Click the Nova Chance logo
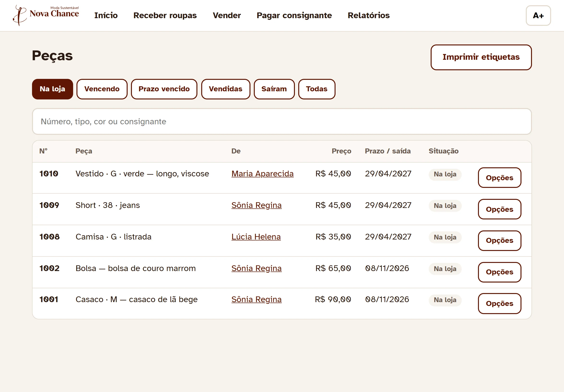The height and width of the screenshot is (392, 564). pyautogui.click(x=46, y=15)
